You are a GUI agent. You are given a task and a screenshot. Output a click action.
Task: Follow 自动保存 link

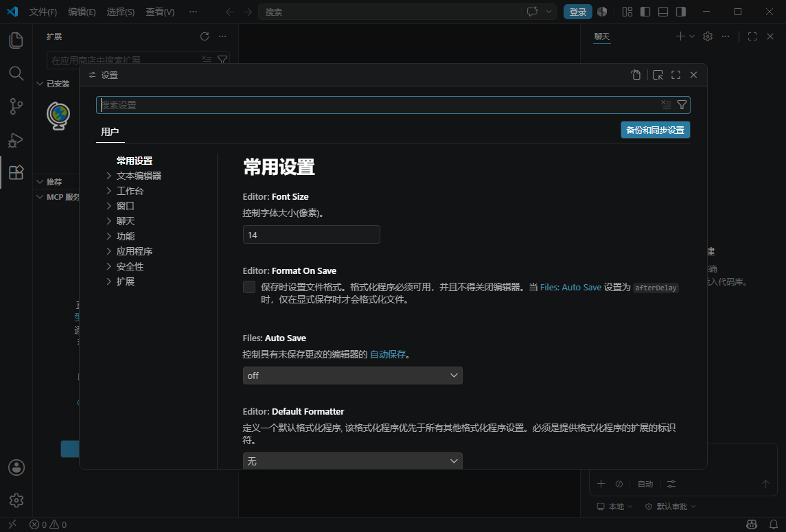point(387,354)
